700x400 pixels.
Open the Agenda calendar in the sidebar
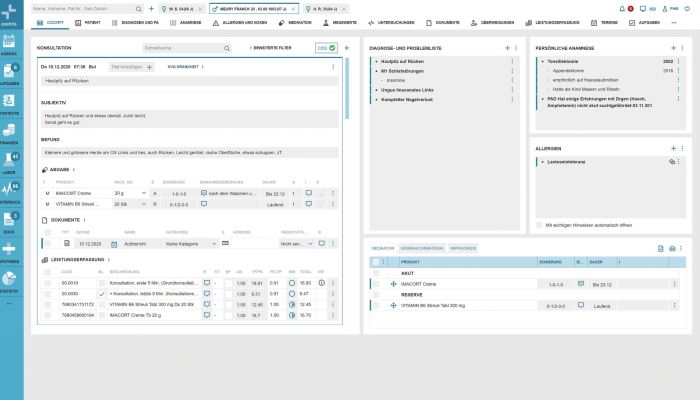point(9,42)
